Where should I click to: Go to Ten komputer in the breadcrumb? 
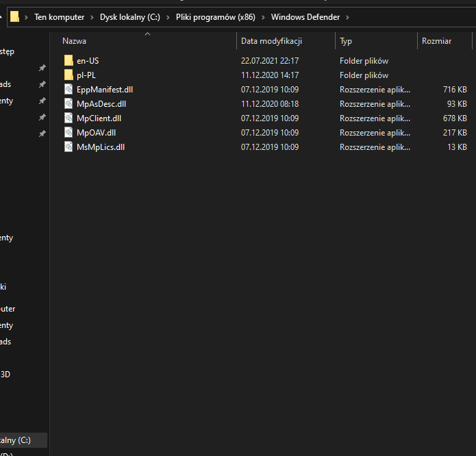[59, 17]
